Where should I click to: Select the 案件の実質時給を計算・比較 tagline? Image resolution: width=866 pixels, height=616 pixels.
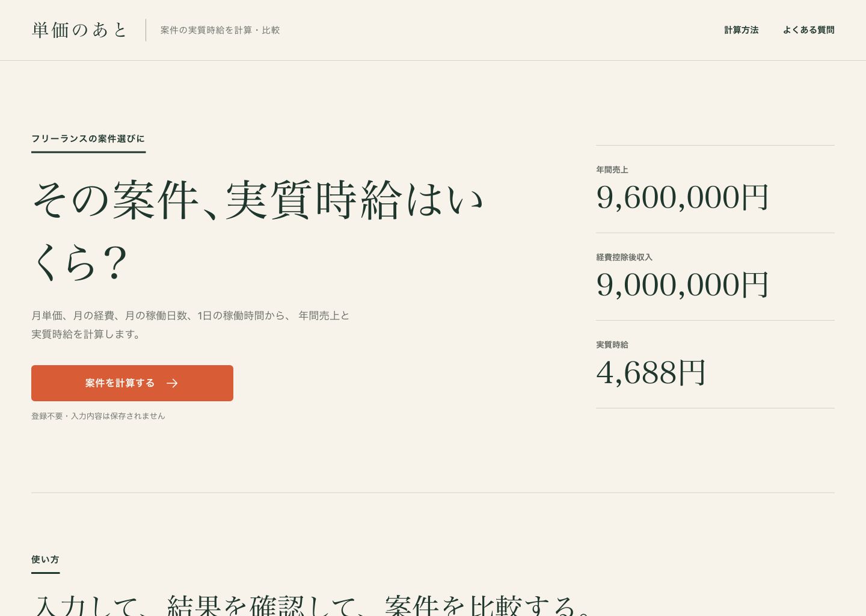tap(220, 30)
